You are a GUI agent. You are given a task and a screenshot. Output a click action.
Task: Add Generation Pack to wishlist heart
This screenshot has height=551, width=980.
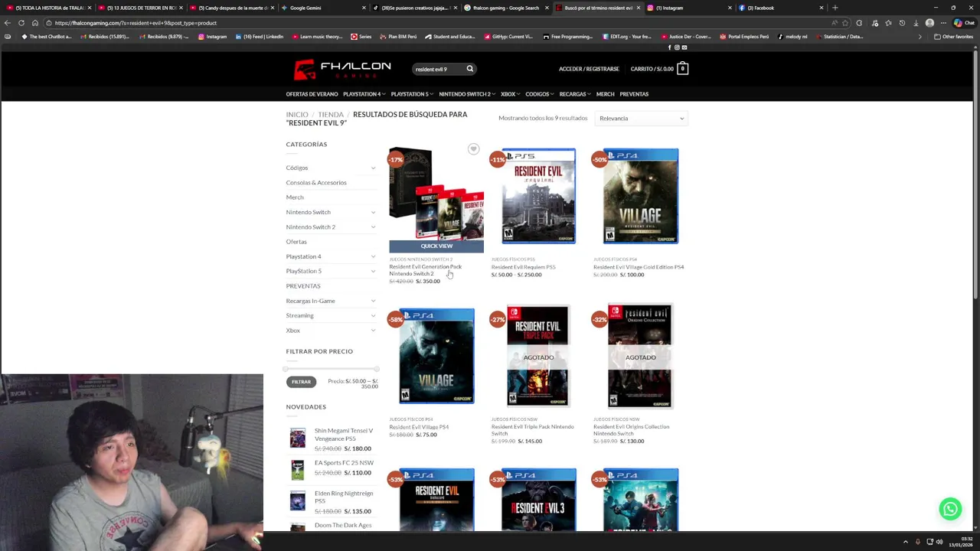coord(473,149)
